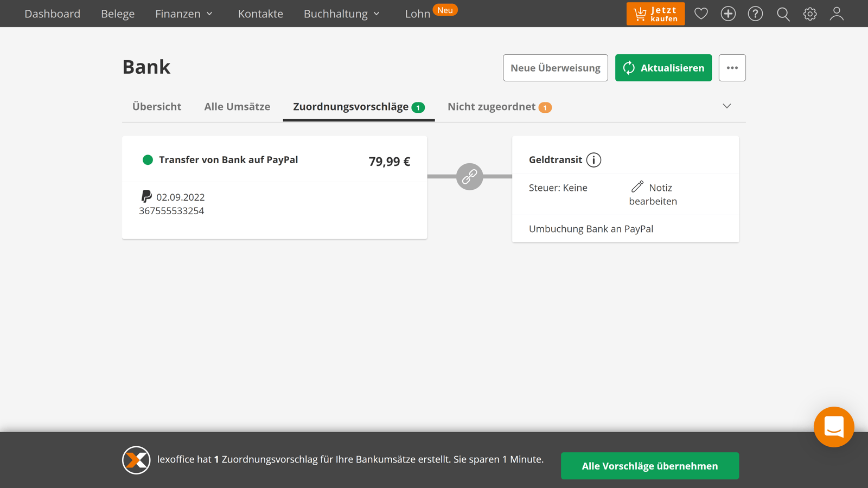The width and height of the screenshot is (868, 488).
Task: Select the Transfer von Bank auf PayPal entry
Action: (x=228, y=160)
